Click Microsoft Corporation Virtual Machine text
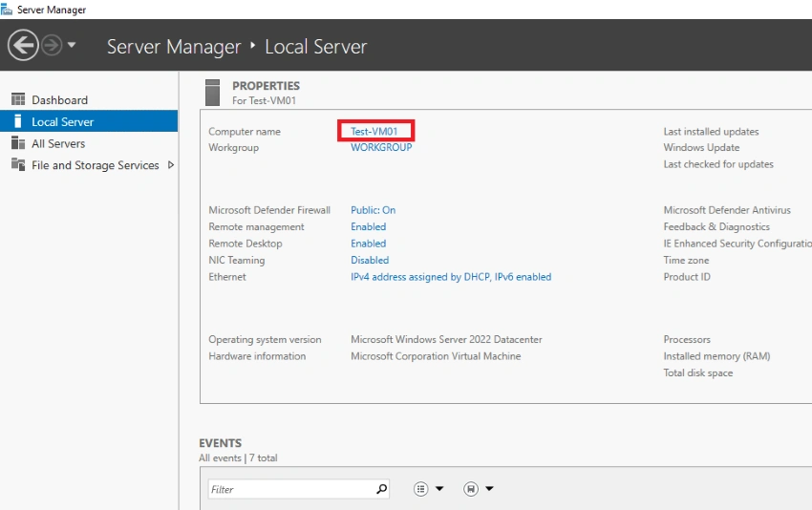The height and width of the screenshot is (510, 812). 436,355
